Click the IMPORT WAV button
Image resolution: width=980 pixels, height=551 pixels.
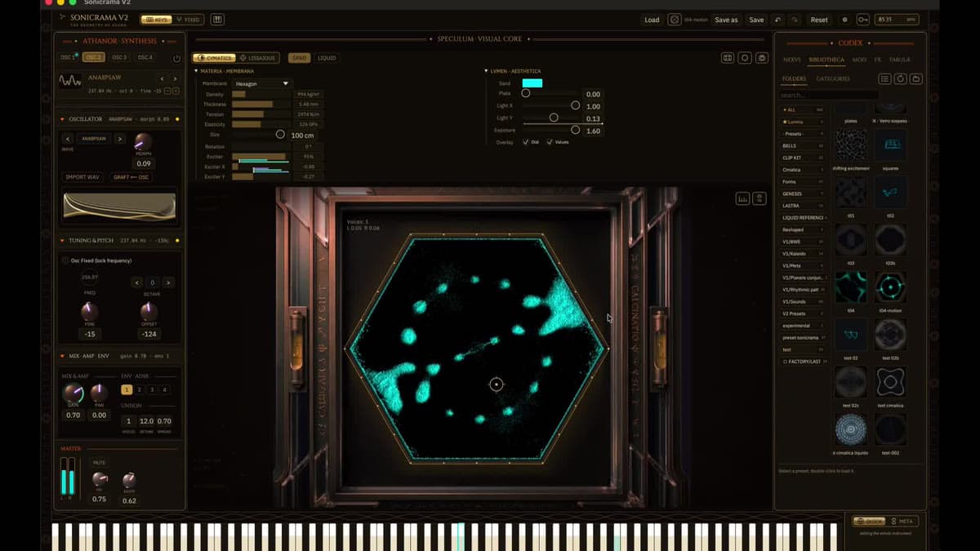click(x=82, y=177)
